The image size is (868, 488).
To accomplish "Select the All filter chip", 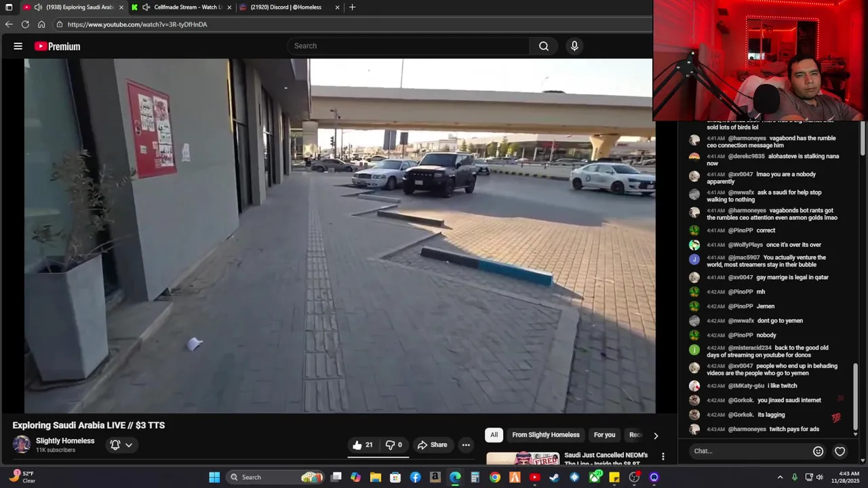I will coord(494,434).
